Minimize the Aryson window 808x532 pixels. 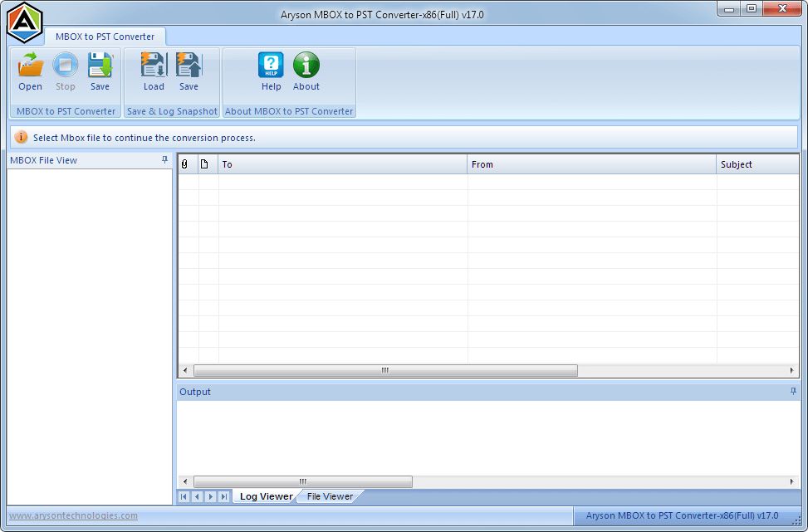click(x=729, y=9)
